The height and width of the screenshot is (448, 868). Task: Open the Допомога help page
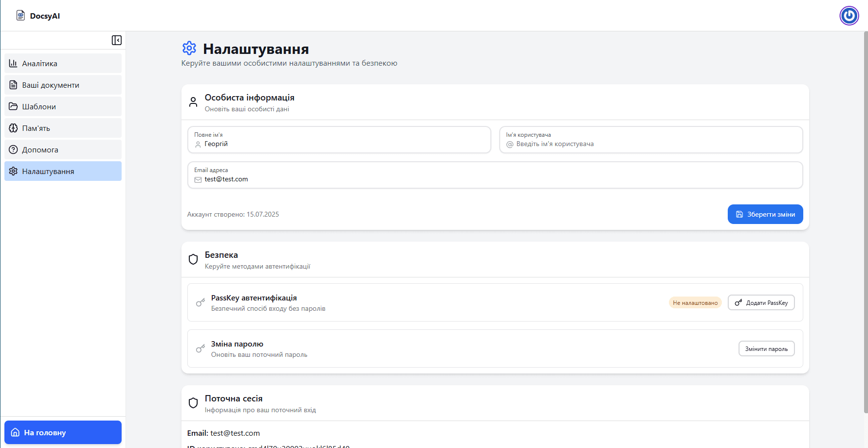coord(63,149)
